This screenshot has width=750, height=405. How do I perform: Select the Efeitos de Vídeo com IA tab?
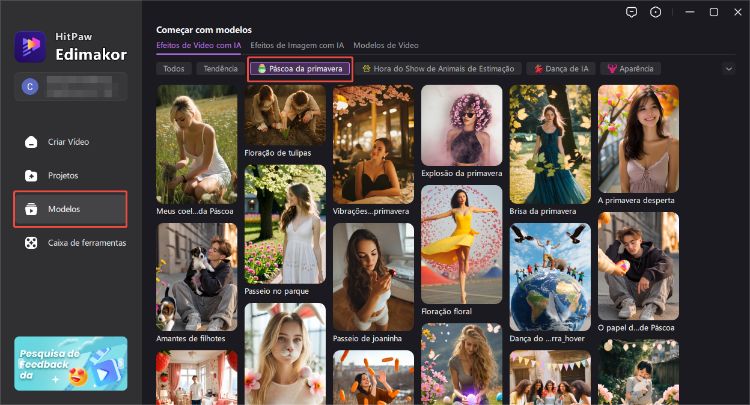click(x=198, y=46)
